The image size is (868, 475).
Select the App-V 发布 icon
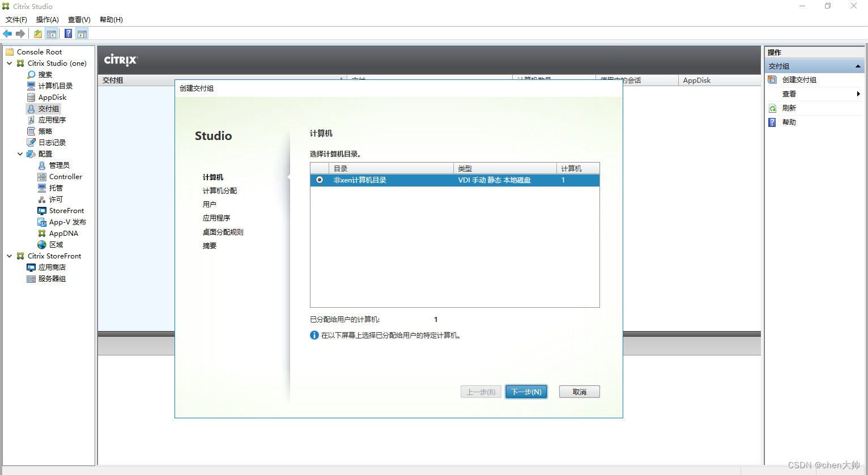click(x=42, y=222)
